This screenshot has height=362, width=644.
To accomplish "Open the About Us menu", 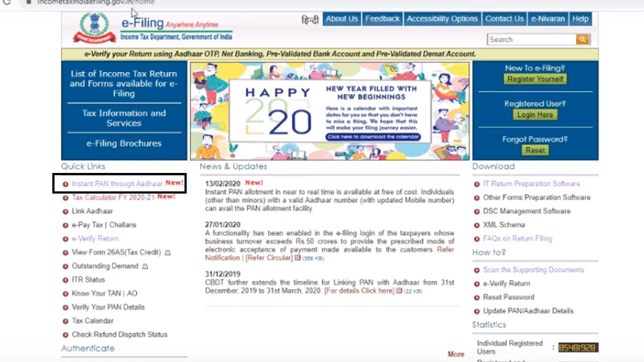I will tap(342, 19).
